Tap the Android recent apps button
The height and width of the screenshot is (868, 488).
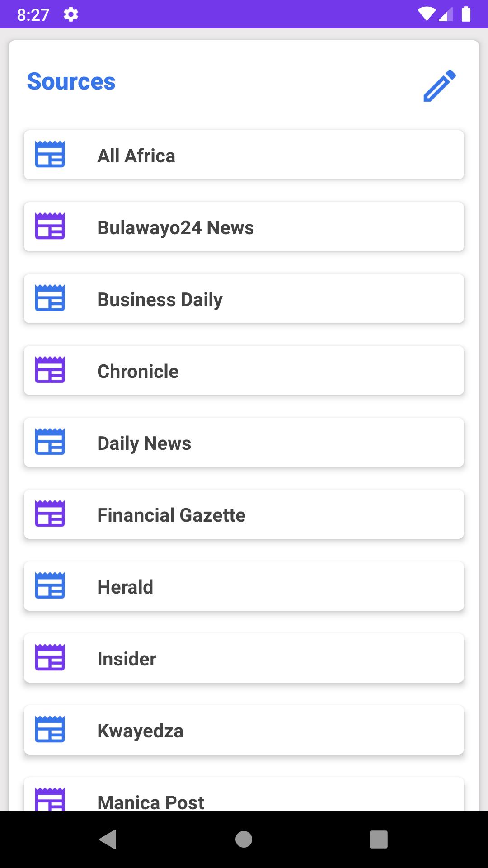pos(379,840)
